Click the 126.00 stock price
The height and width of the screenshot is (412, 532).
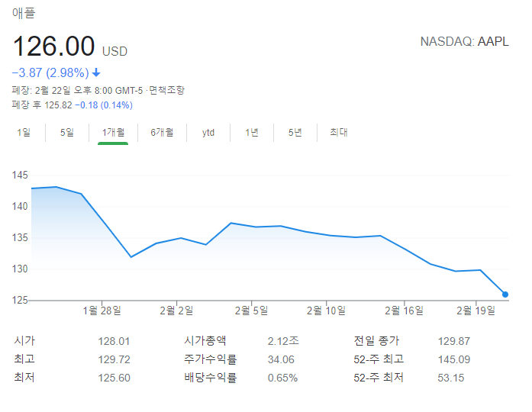pyautogui.click(x=53, y=47)
